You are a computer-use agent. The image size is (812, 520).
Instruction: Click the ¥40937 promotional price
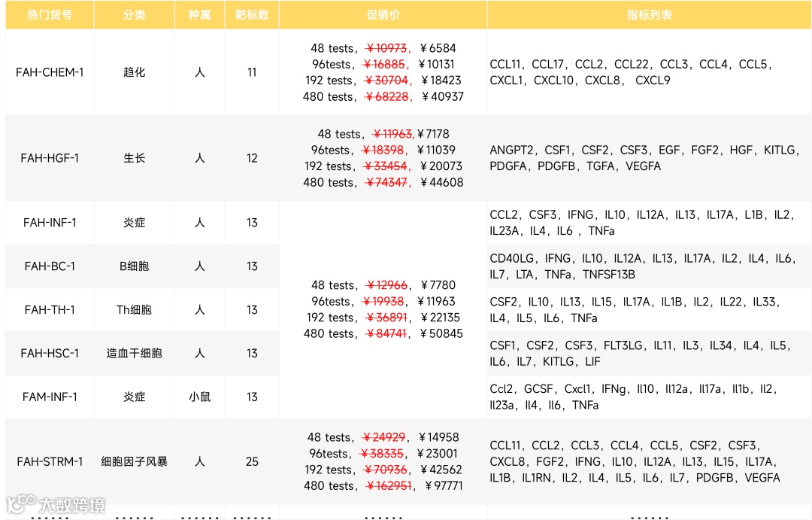pyautogui.click(x=443, y=96)
